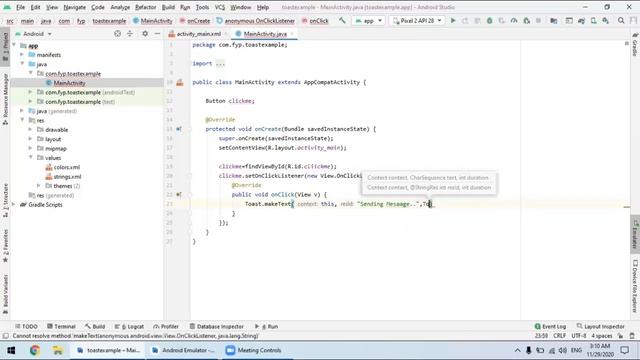This screenshot has width=640, height=360.
Task: Open the Favorites side tab
Action: 5,246
